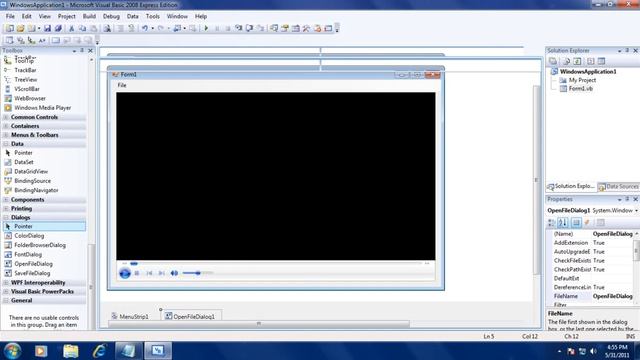Click the Undo arrow icon
The image size is (640, 360).
point(145,28)
